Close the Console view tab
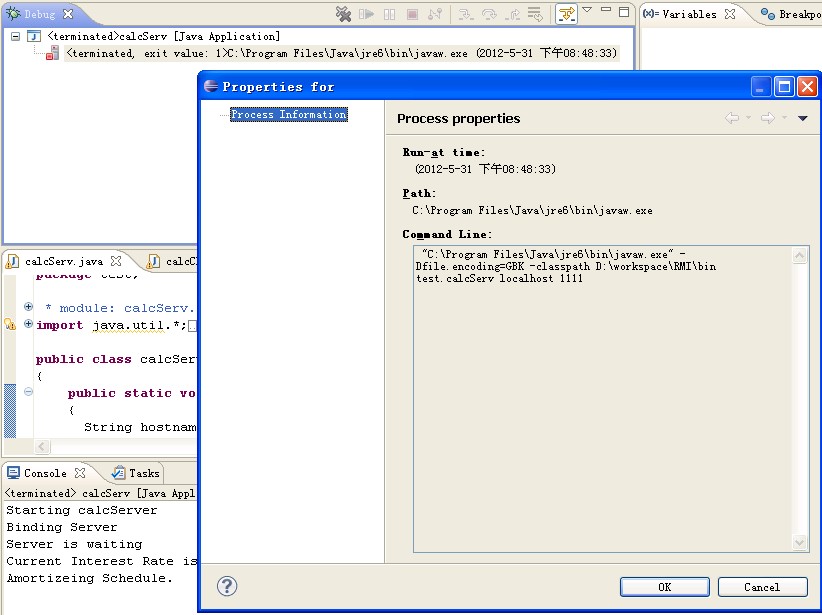822x615 pixels. click(80, 473)
